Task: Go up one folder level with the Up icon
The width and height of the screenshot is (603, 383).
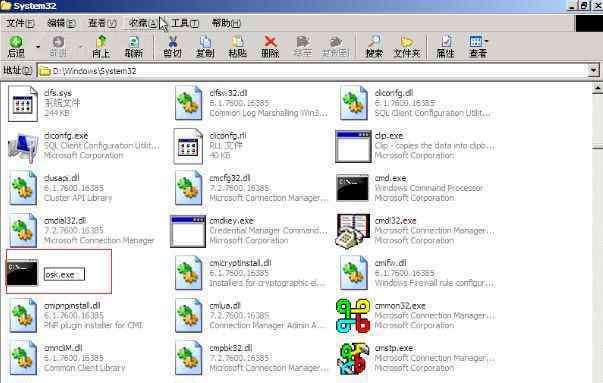Action: 101,42
